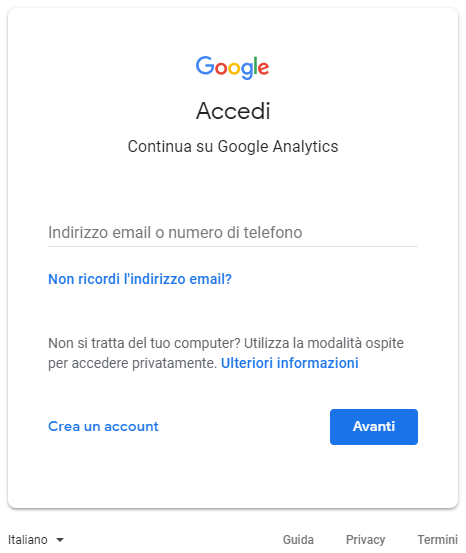The width and height of the screenshot is (466, 553).
Task: Open the 'Non ricordi l'indirizzo email?' link
Action: pos(140,279)
